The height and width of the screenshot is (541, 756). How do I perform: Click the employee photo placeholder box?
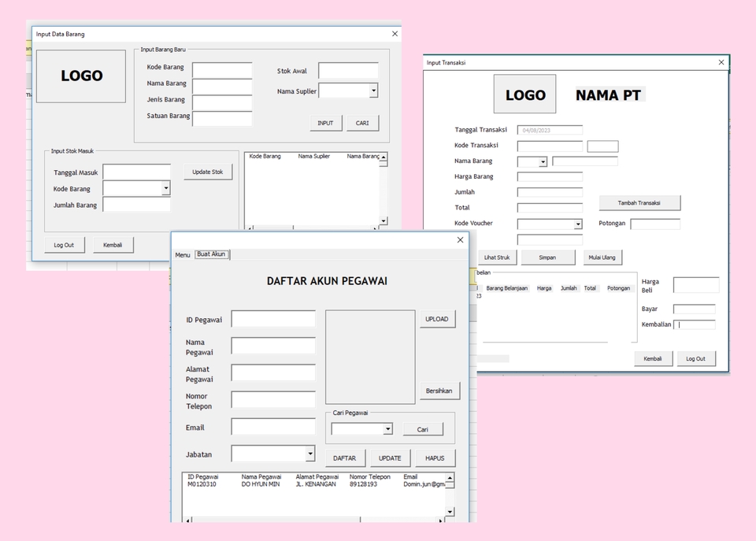tap(370, 357)
